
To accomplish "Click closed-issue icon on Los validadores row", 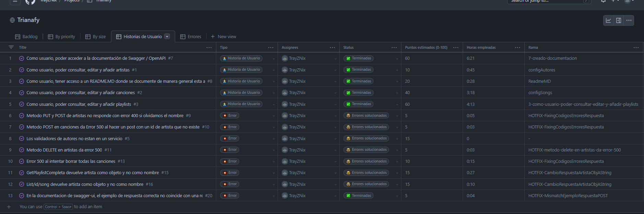I will coord(22,138).
